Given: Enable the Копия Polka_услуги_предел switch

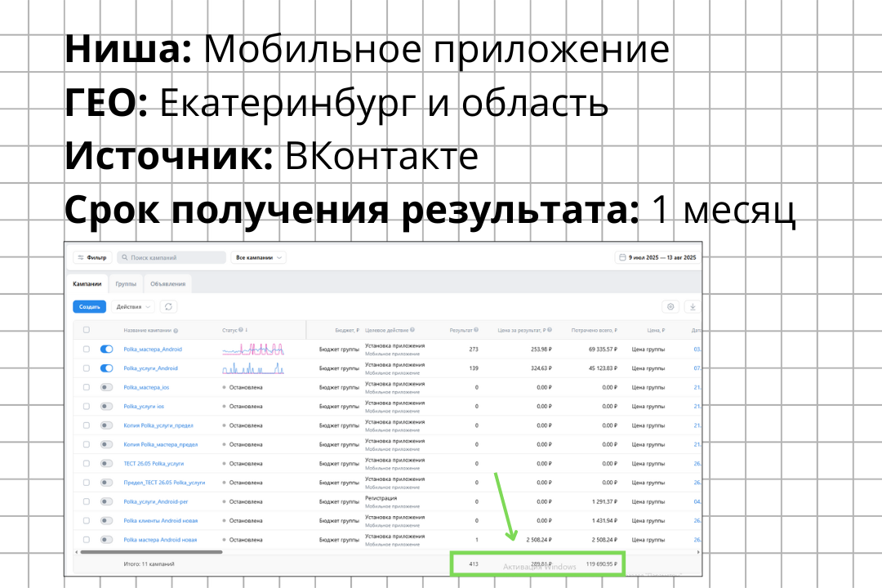Looking at the screenshot, I should pyautogui.click(x=106, y=425).
